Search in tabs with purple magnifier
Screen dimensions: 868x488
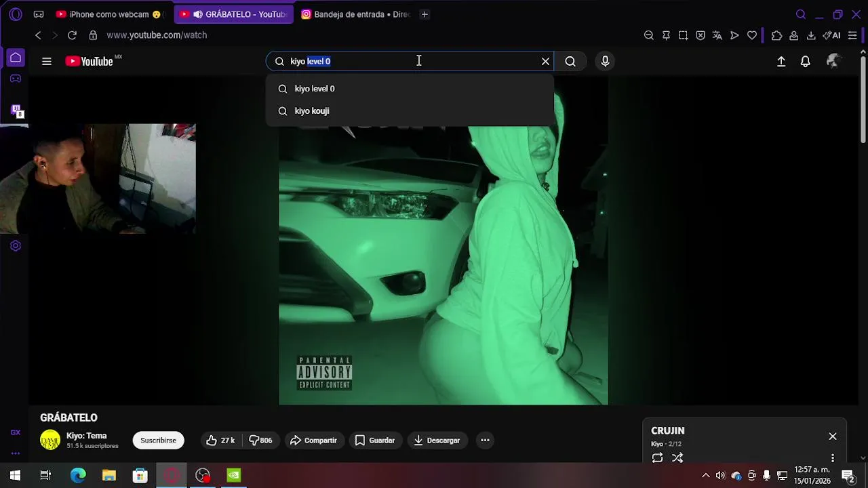click(x=801, y=14)
